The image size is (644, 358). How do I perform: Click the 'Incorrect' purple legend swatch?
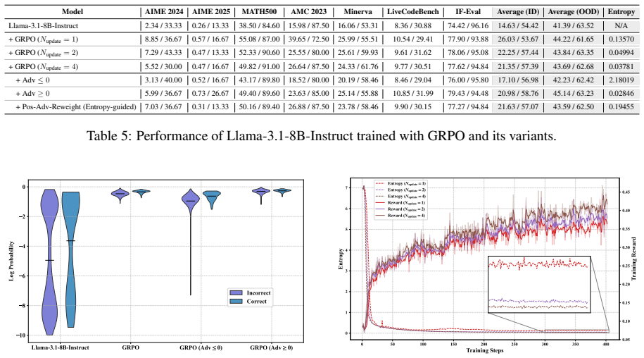(236, 293)
